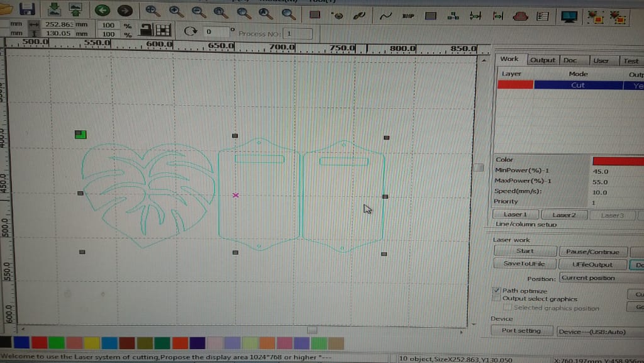Click the rotate circular arrow icon
644x363 pixels.
tap(190, 31)
